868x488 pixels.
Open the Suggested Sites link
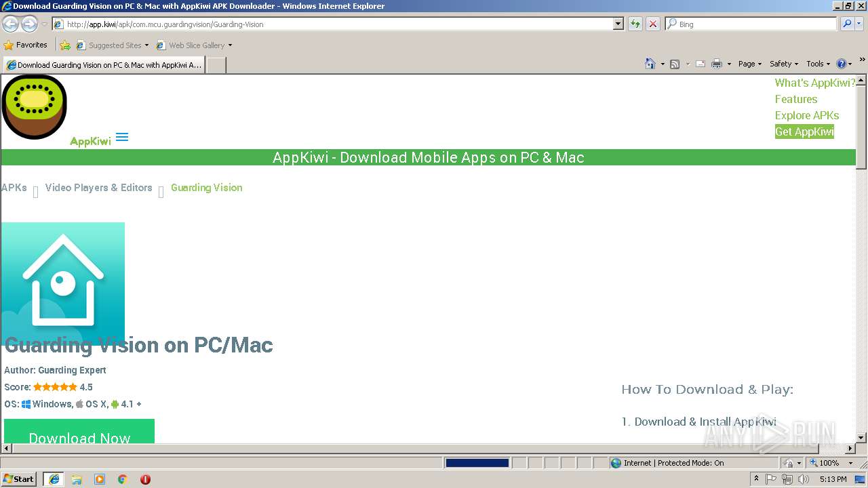[112, 45]
